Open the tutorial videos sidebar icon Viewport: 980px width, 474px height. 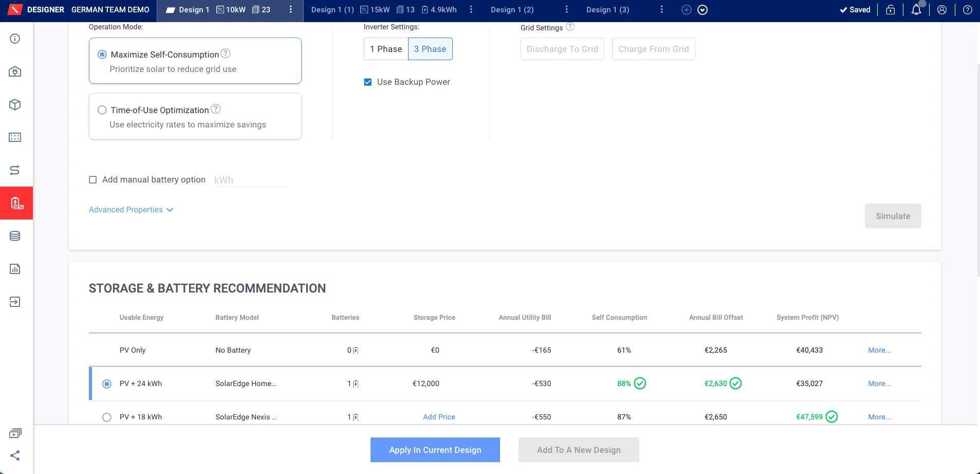pyautogui.click(x=15, y=433)
